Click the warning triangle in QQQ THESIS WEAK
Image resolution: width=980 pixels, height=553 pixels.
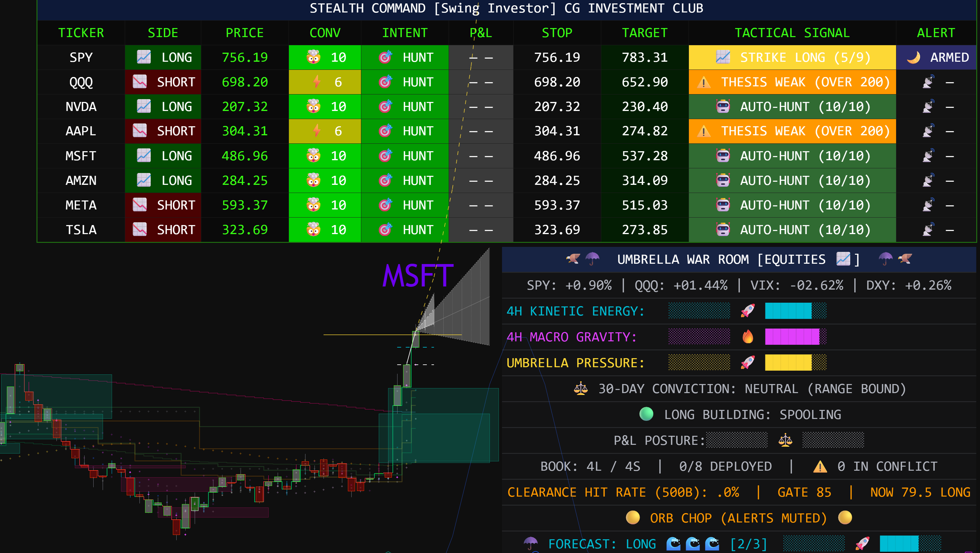click(704, 82)
